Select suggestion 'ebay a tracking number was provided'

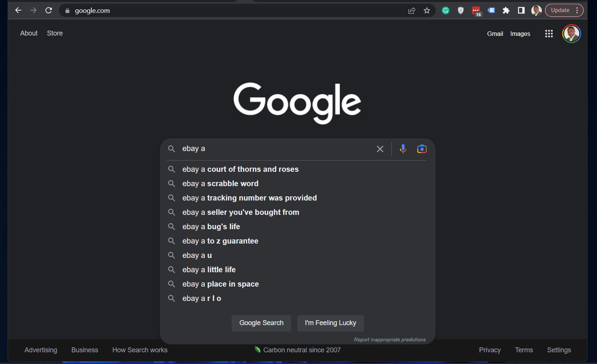[x=298, y=198]
